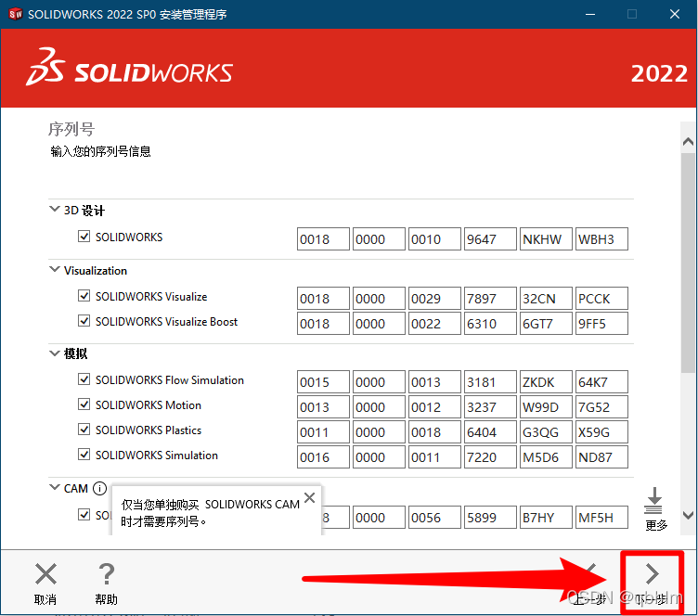Viewport: 698px width, 616px height.
Task: Click the SOLIDWORKS Visualize Boost label
Action: click(x=166, y=322)
